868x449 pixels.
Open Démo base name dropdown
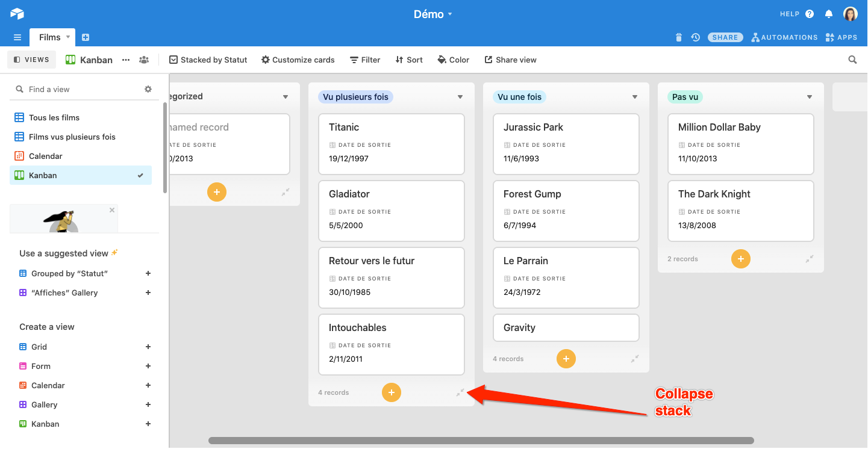tap(433, 14)
